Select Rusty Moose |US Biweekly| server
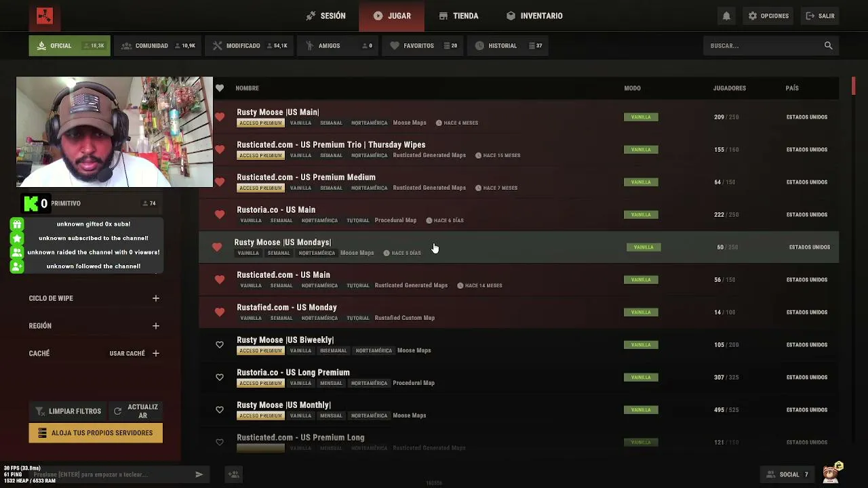The image size is (868, 488). pos(519,345)
